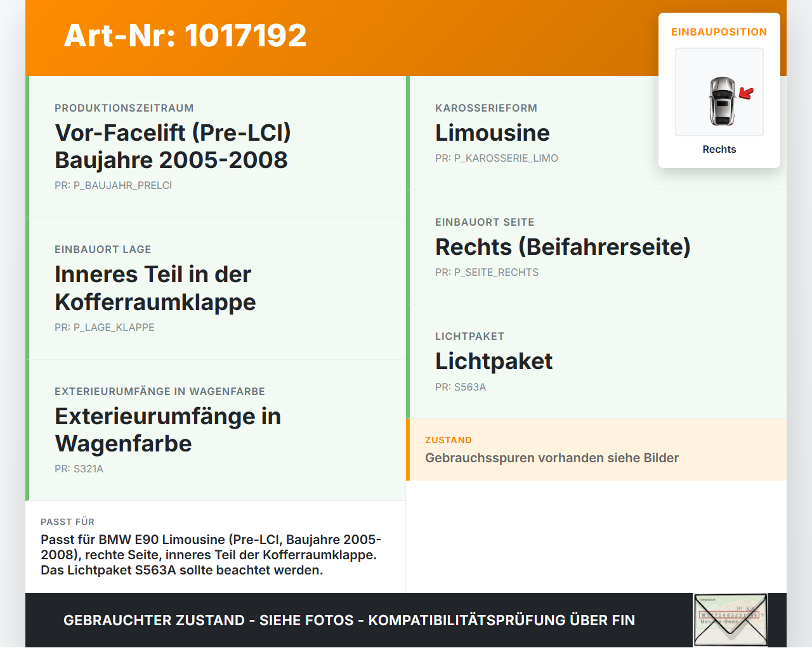Select the Rechts label under the car diagram
The height and width of the screenshot is (648, 812).
coord(719,149)
